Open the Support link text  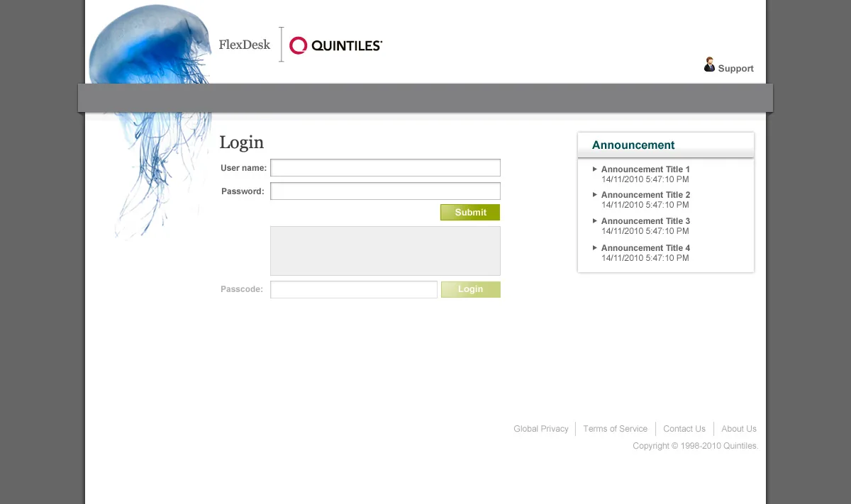735,69
